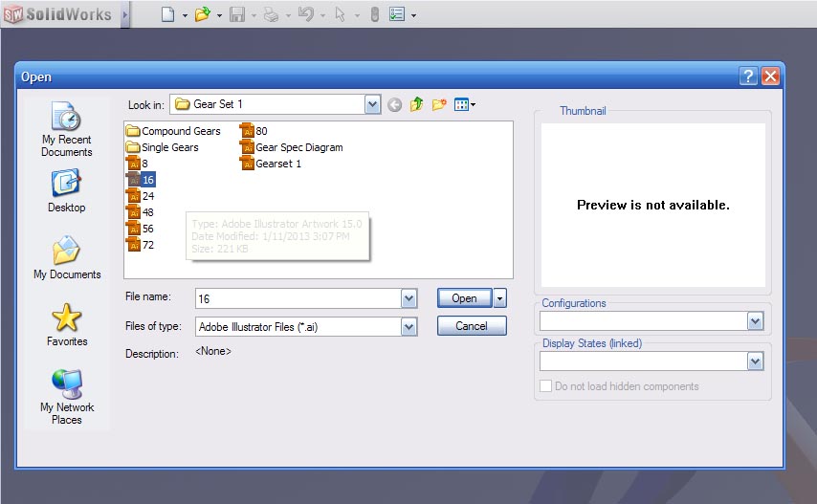Screen dimensions: 817x504
Task: Select the file named 8
Action: 138,164
